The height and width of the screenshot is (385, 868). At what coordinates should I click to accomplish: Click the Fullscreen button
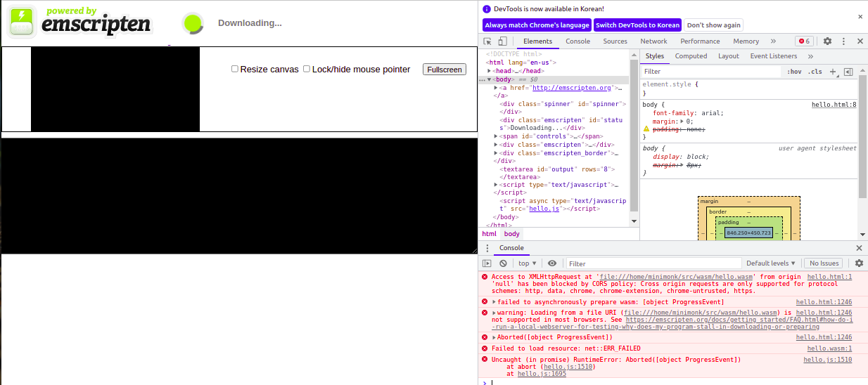[x=445, y=69]
